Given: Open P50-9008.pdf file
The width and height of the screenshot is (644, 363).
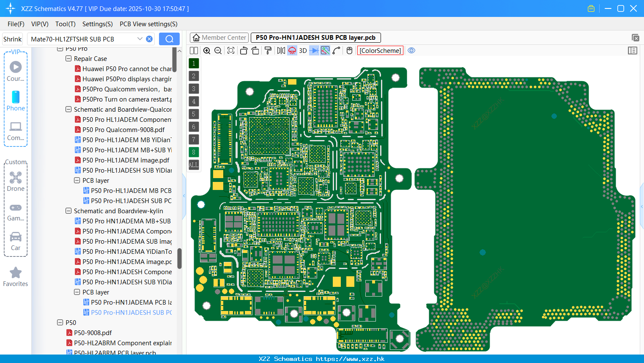Looking at the screenshot, I should tap(93, 333).
